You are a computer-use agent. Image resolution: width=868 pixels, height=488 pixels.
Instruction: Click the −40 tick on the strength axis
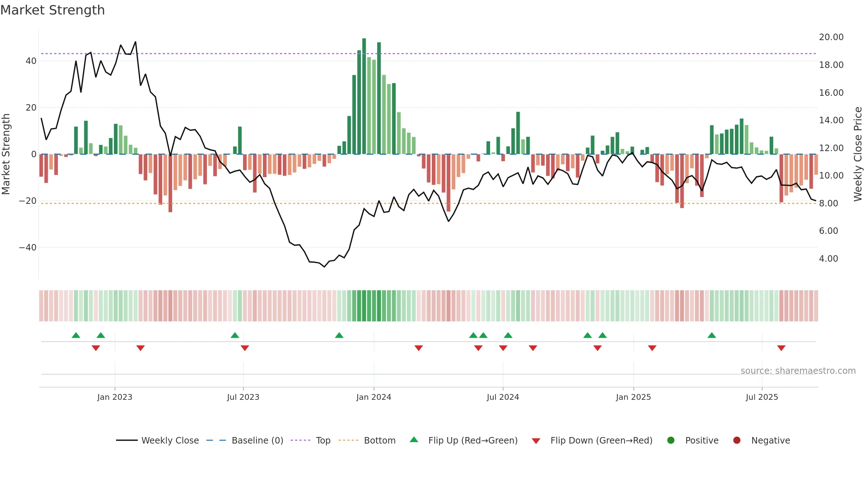28,248
